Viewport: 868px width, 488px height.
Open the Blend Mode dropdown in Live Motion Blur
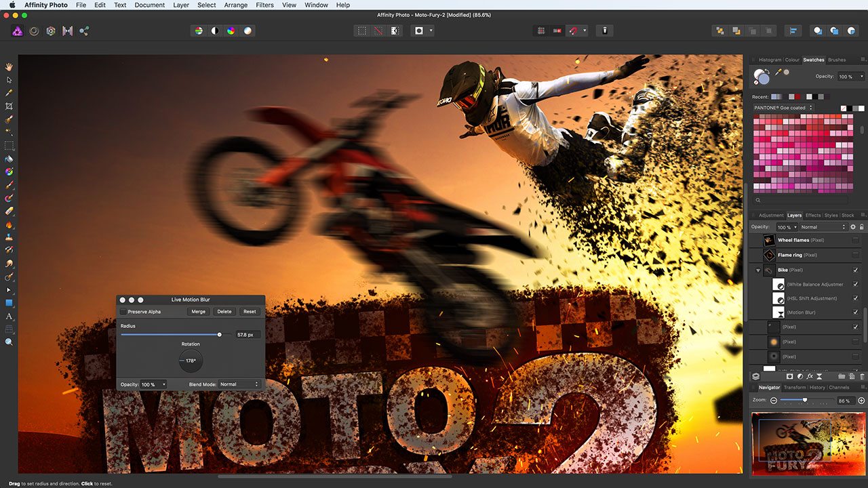(239, 384)
